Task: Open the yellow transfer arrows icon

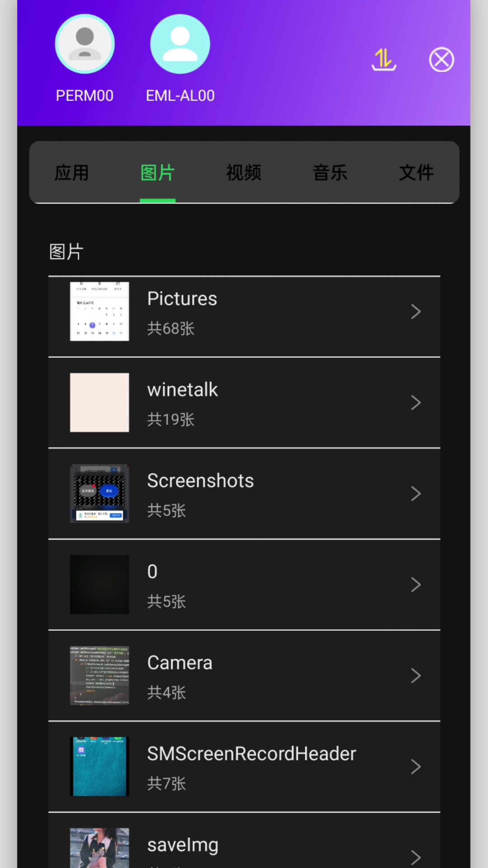Action: pos(384,60)
